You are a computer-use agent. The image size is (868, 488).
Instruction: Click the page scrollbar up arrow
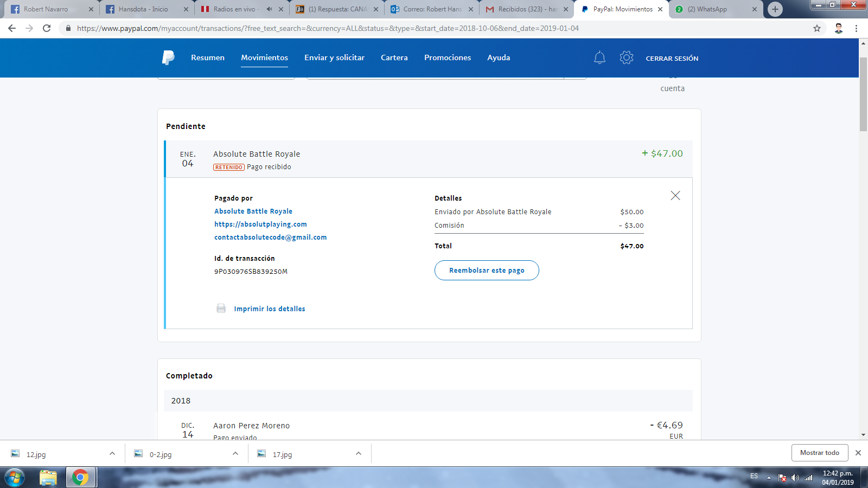(x=863, y=42)
